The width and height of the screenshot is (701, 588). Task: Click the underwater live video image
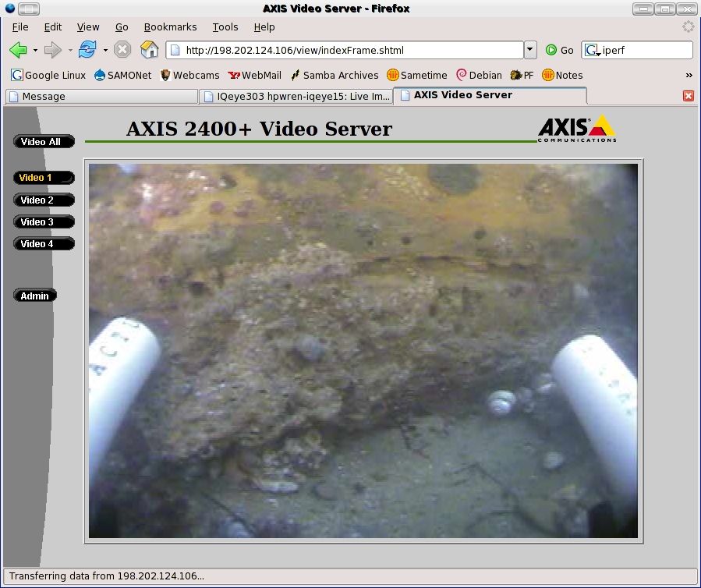coord(363,351)
